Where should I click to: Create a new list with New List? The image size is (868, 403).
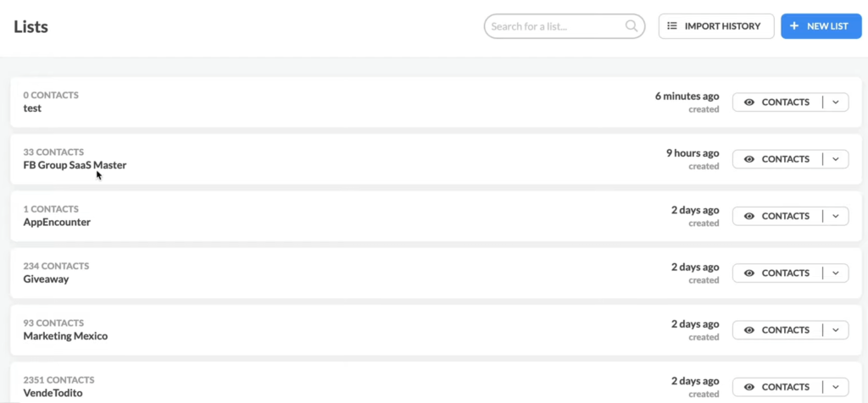(821, 26)
